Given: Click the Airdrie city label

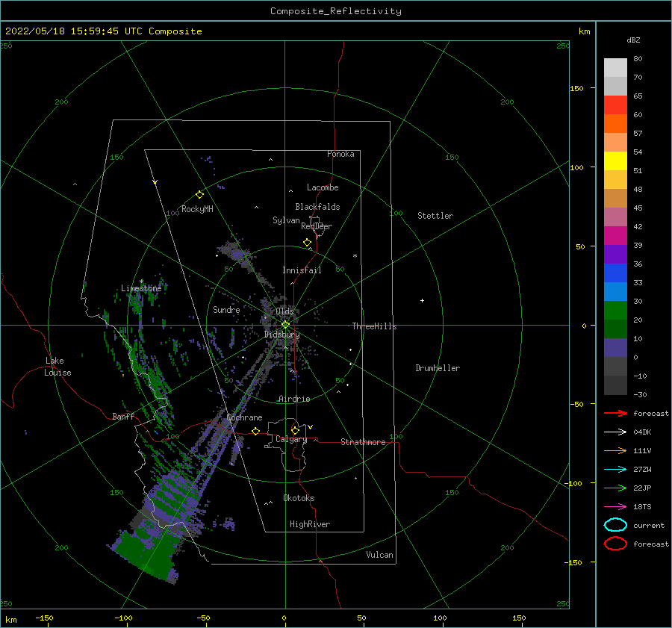Looking at the screenshot, I should 294,399.
